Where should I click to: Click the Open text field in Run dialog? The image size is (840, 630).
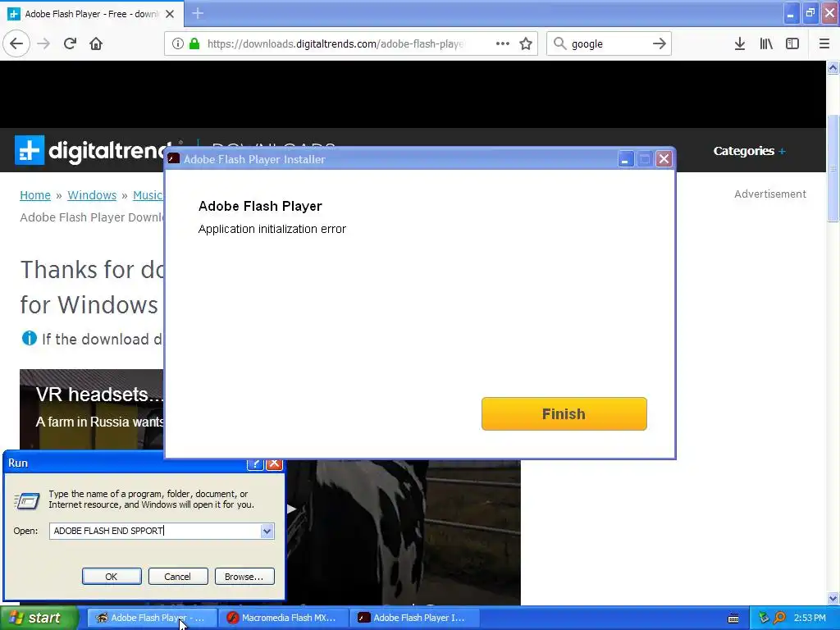tap(155, 531)
